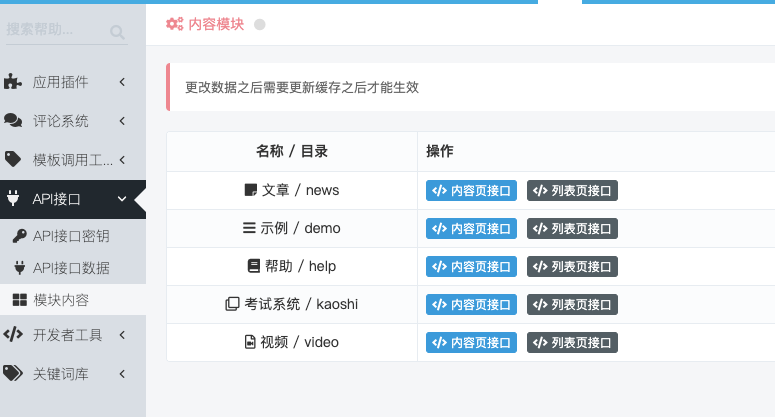Click the grid icon beside 模块内容
This screenshot has width=775, height=417.
pos(20,299)
